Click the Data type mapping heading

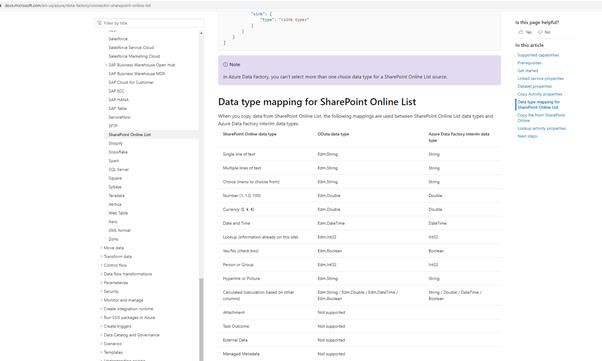coord(317,102)
